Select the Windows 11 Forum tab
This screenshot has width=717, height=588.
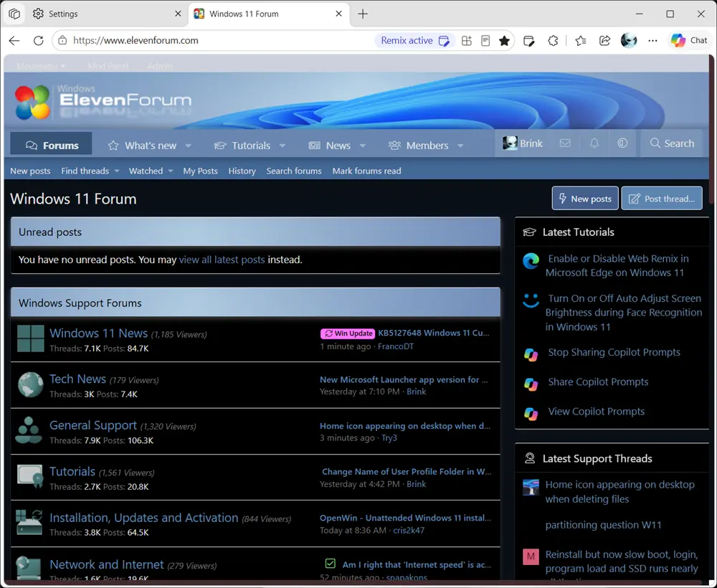(269, 14)
